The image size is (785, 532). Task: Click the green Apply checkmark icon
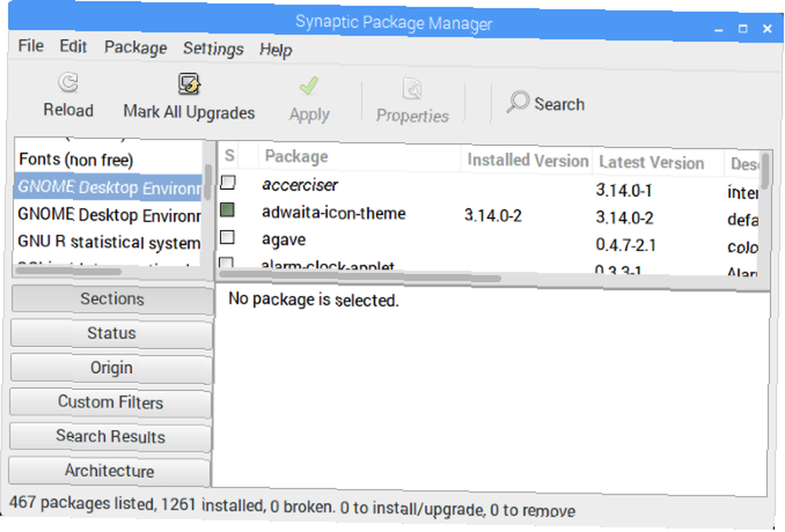pyautogui.click(x=309, y=86)
